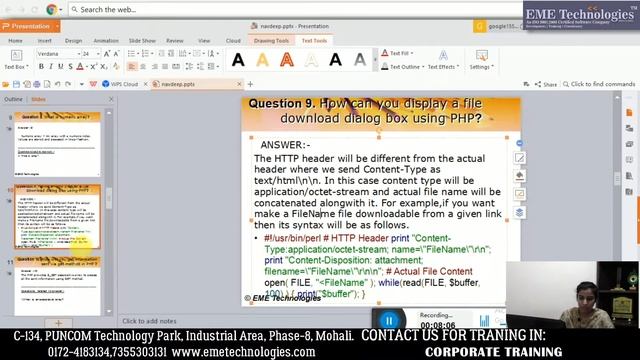Add a new slide with plus under thumbnails
The width and height of the screenshot is (640, 360).
(x=58, y=323)
